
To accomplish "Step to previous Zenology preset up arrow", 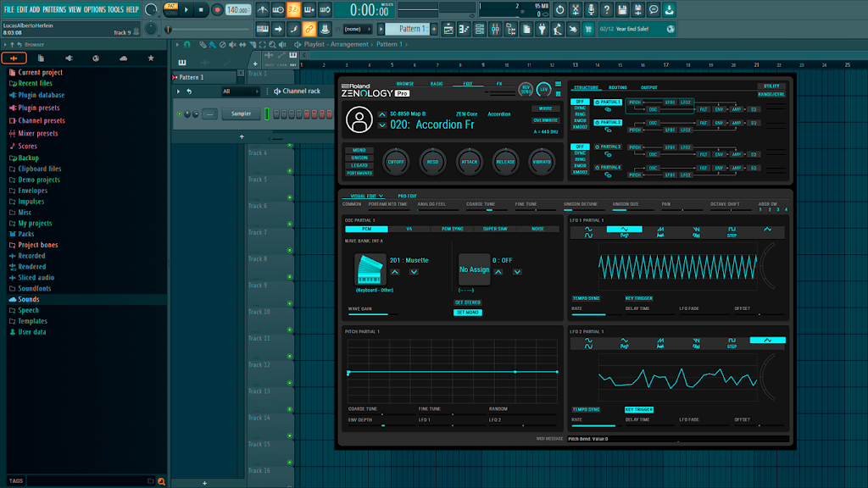I will pyautogui.click(x=382, y=114).
